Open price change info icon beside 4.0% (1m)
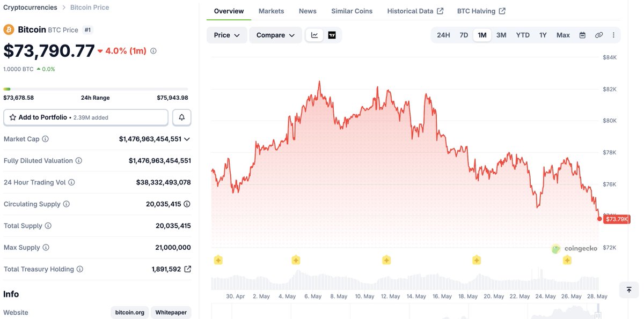This screenshot has height=319, width=644. pyautogui.click(x=153, y=51)
